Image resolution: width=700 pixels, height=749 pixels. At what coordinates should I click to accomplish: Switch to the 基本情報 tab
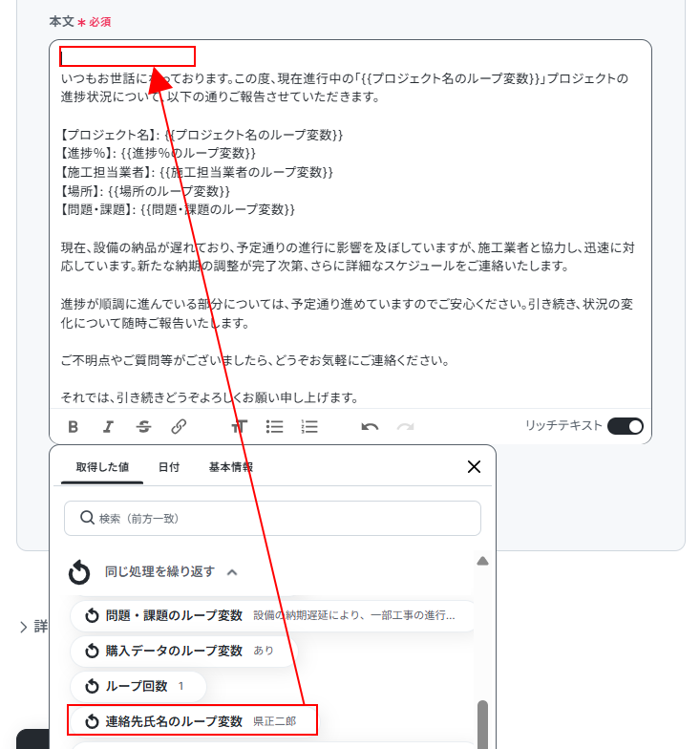(x=231, y=467)
